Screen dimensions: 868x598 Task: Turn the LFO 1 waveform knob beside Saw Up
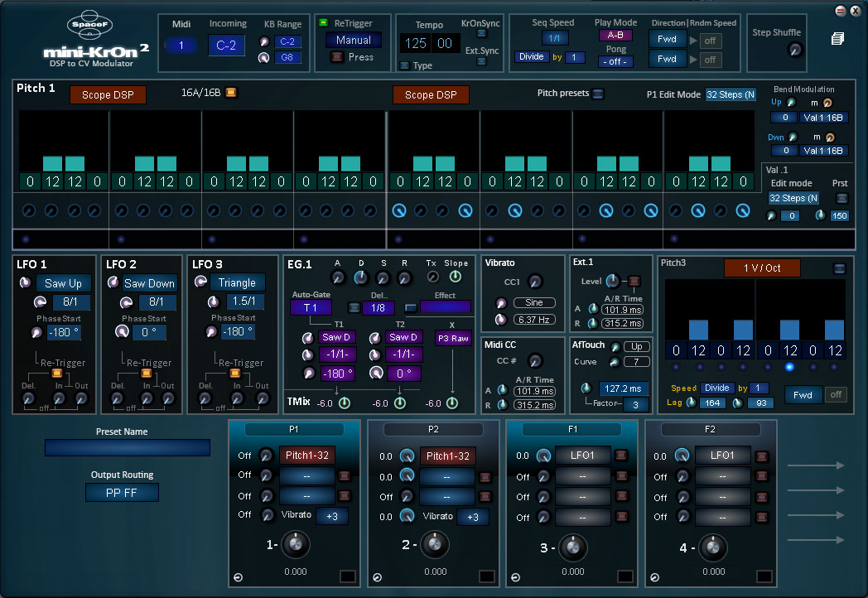26,282
